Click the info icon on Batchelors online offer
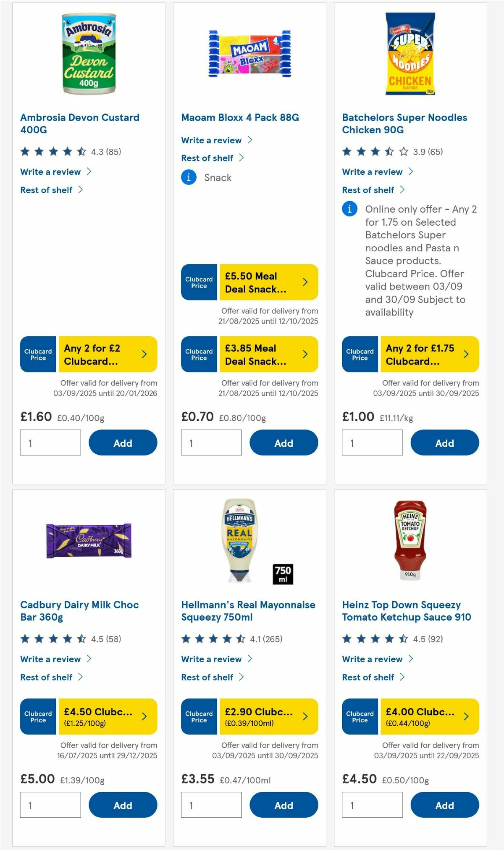 click(349, 209)
